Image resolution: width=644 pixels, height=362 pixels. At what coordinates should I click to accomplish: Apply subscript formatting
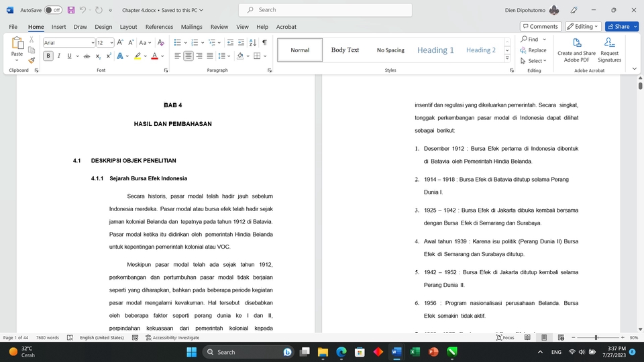point(98,56)
